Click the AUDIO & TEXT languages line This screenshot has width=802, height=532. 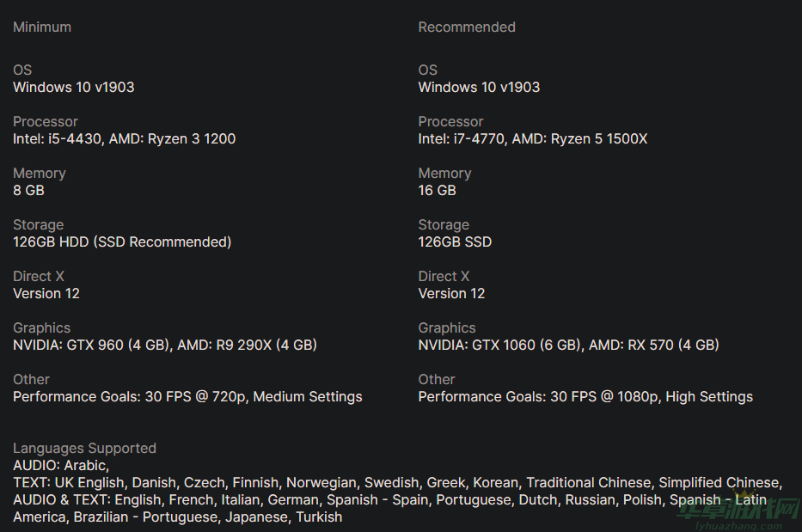389,500
